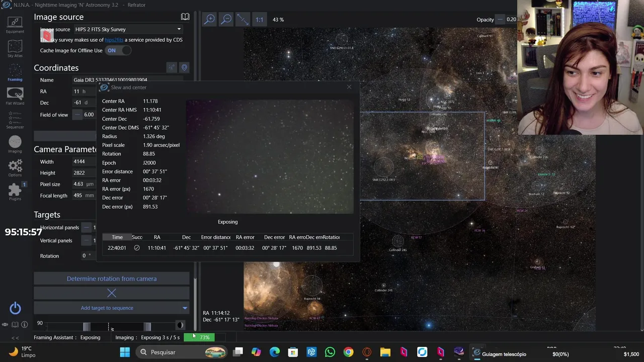Open the framing help book icon

tap(185, 17)
